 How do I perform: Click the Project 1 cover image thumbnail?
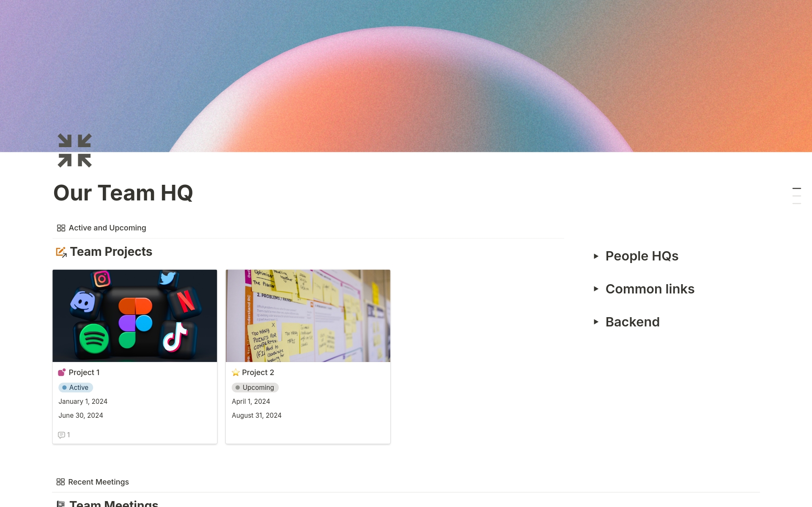[135, 316]
